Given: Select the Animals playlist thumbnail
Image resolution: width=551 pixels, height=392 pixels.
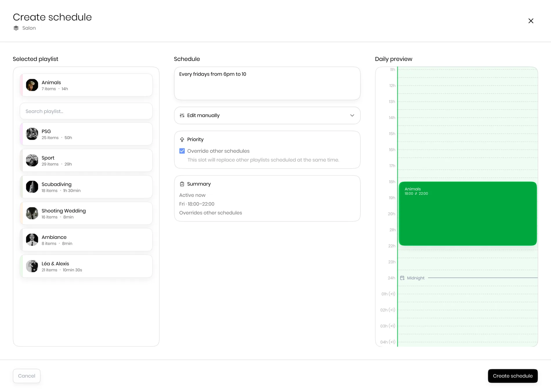Looking at the screenshot, I should [32, 85].
